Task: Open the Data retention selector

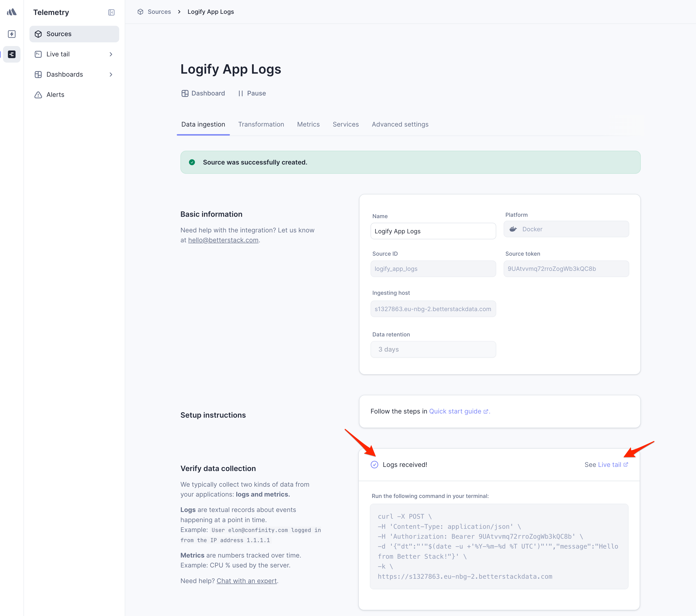Action: (x=433, y=349)
